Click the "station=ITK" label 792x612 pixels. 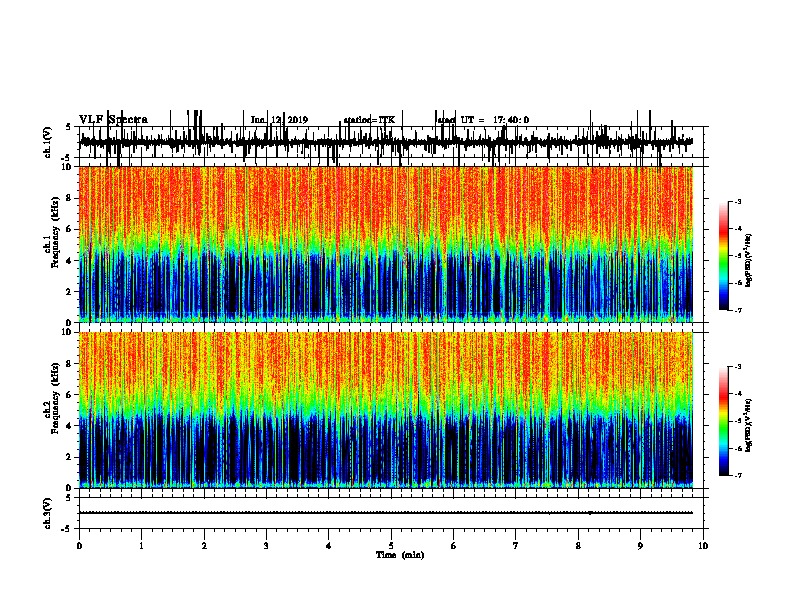click(369, 120)
